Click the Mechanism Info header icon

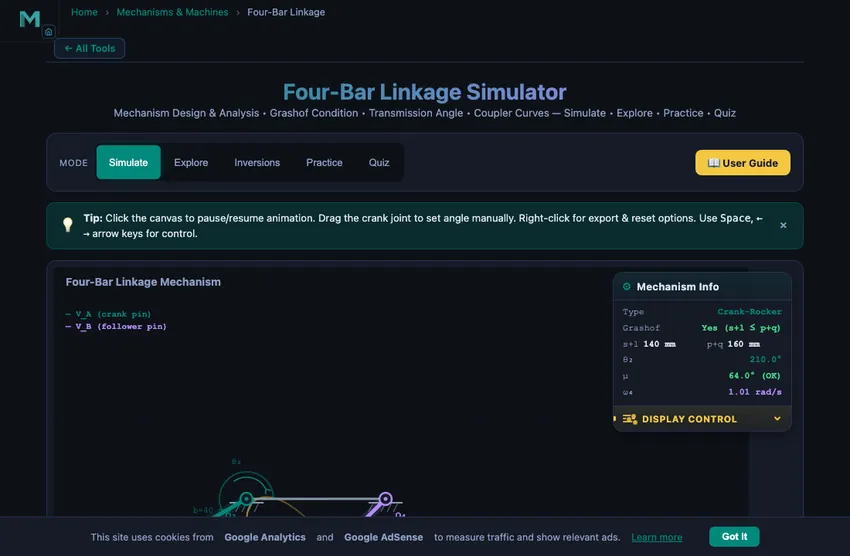pyautogui.click(x=626, y=287)
